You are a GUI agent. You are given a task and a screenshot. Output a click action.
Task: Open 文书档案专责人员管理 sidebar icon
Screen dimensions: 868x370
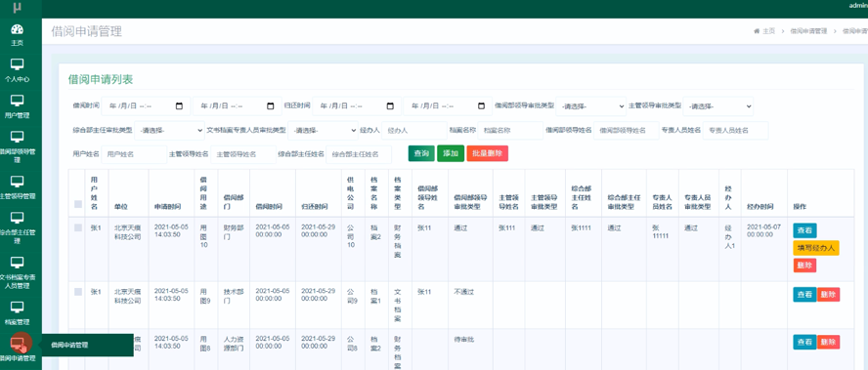point(18,263)
